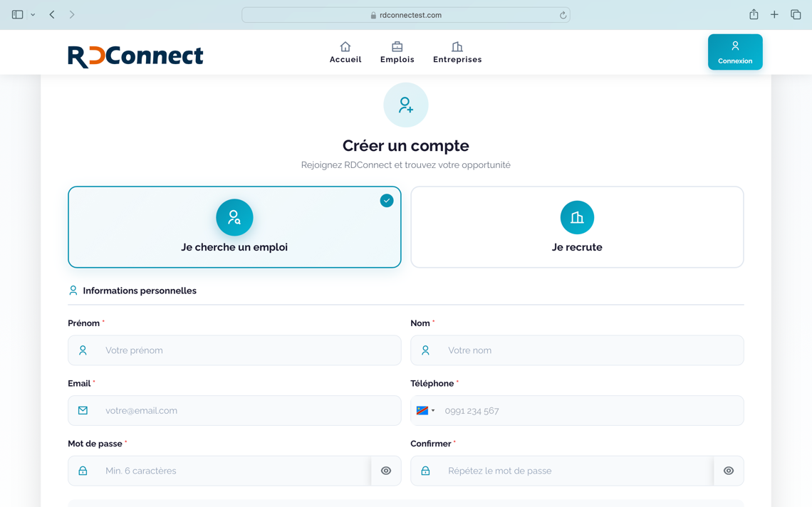This screenshot has height=507, width=812.
Task: Select the home icon above Accueil
Action: [345, 46]
